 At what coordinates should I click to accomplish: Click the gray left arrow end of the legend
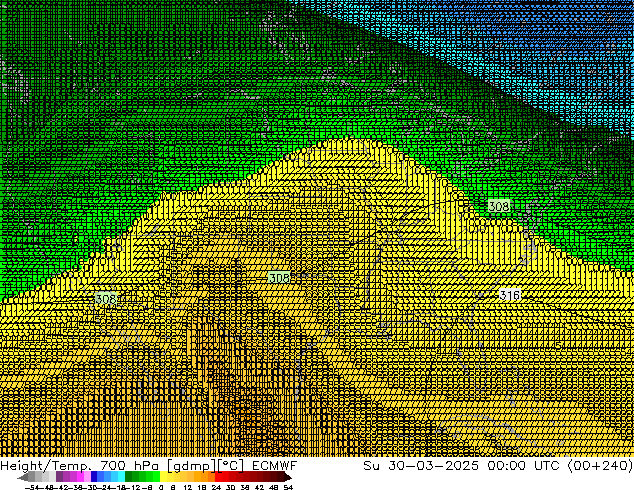[23, 477]
